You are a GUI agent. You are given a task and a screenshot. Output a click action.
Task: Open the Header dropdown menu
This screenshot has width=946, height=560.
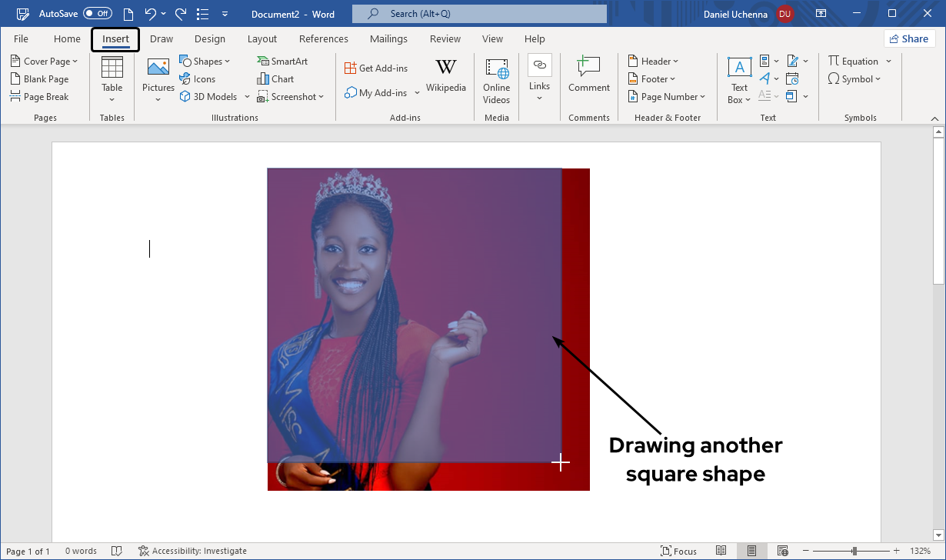pos(654,62)
